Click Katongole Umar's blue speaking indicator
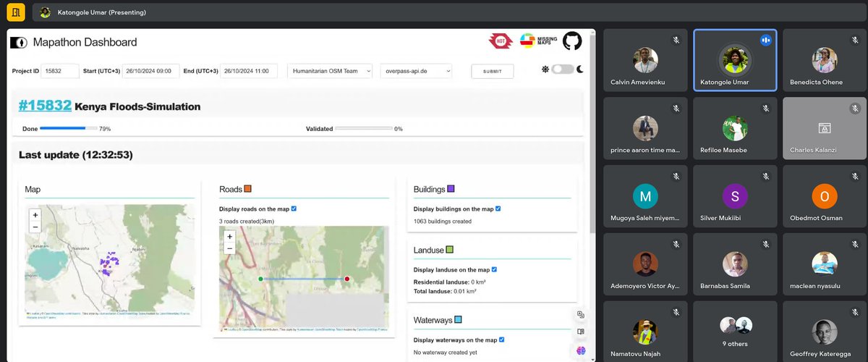Image resolution: width=868 pixels, height=362 pixels. click(x=765, y=41)
